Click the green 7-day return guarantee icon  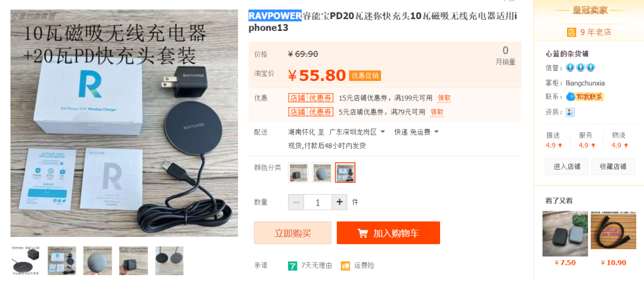(292, 266)
